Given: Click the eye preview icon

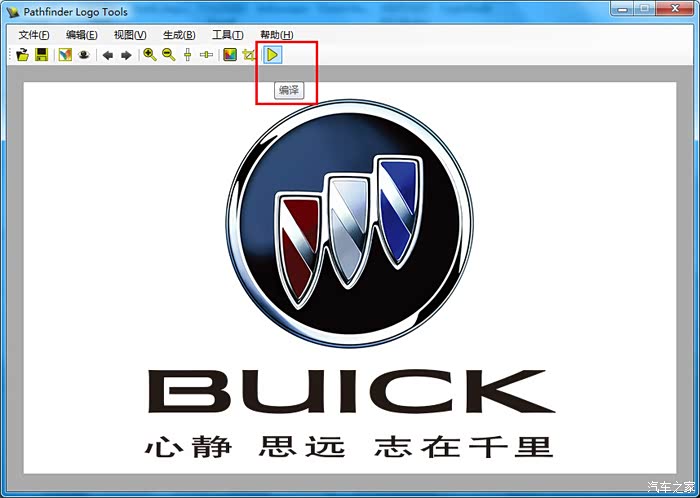Looking at the screenshot, I should tap(84, 55).
